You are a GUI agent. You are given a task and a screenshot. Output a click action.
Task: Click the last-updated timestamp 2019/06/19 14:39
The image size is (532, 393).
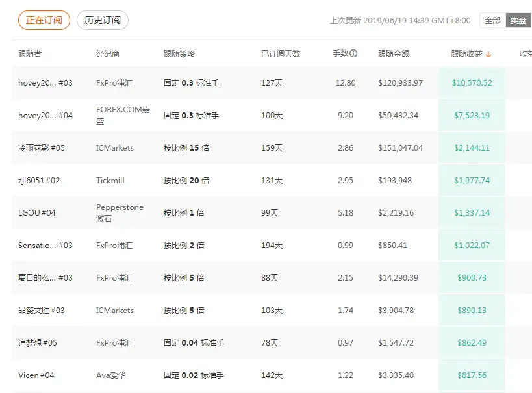coord(396,21)
